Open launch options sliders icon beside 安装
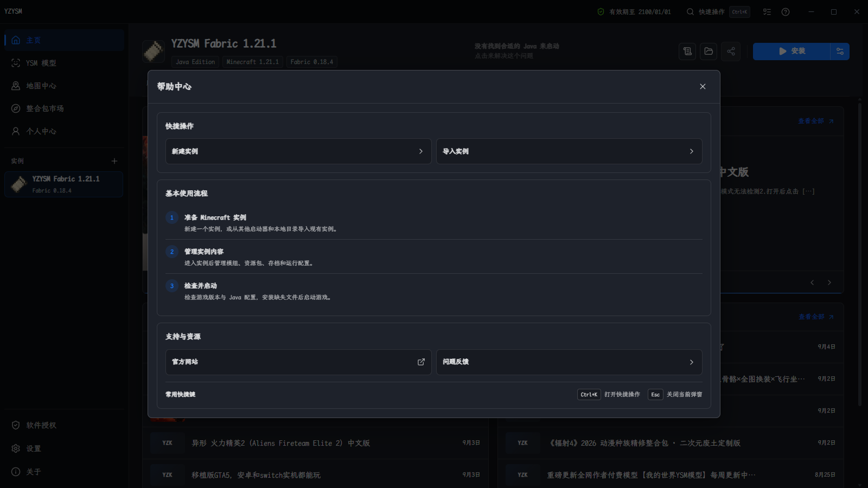 pos(840,52)
